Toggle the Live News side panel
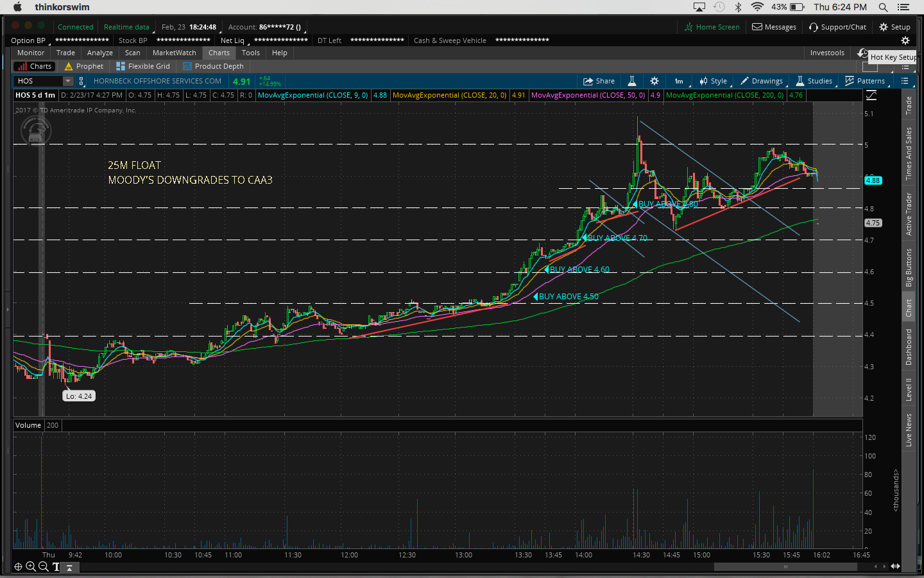 pyautogui.click(x=909, y=430)
